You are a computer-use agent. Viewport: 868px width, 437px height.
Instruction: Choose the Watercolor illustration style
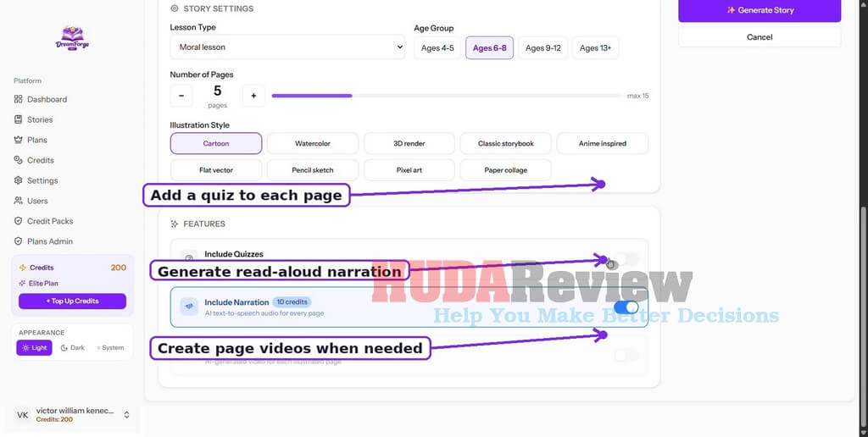313,143
